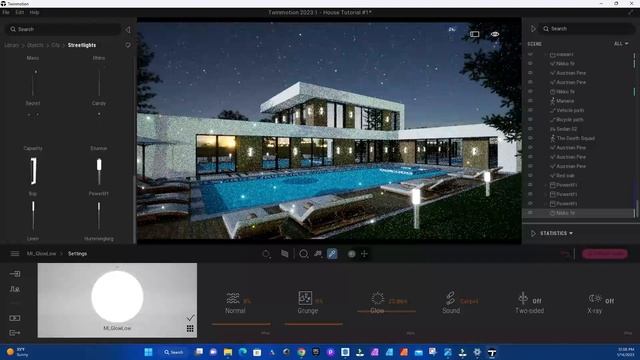640x360 pixels.
Task: Collapse the scene panel with the triangle arrow
Action: click(533, 29)
